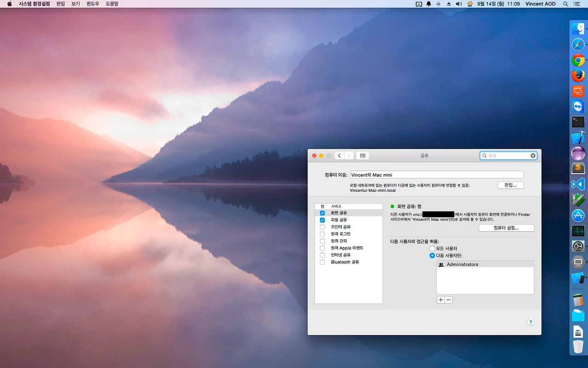This screenshot has width=588, height=368.
Task: Open TeamViewer from the dock
Action: [x=577, y=107]
